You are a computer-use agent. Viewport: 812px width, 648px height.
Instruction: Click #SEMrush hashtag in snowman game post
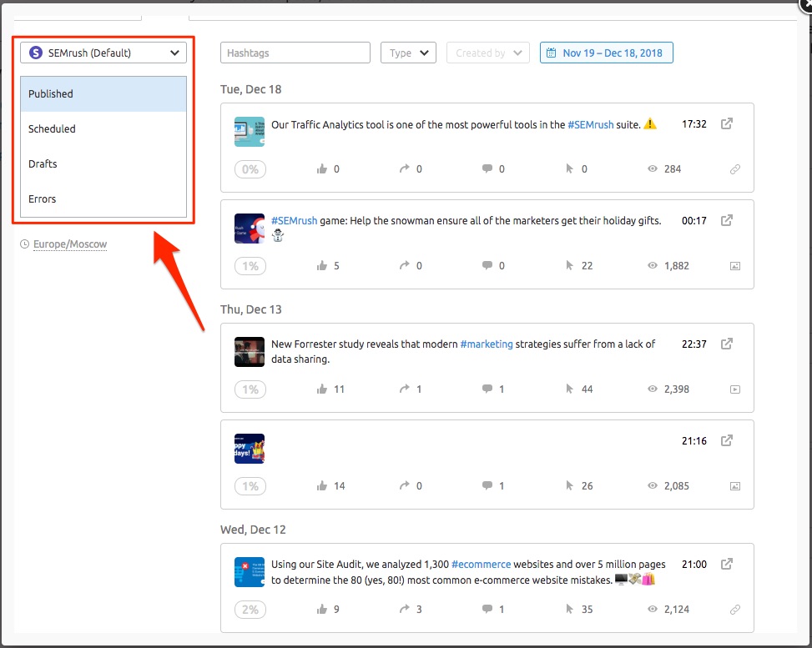pyautogui.click(x=294, y=221)
